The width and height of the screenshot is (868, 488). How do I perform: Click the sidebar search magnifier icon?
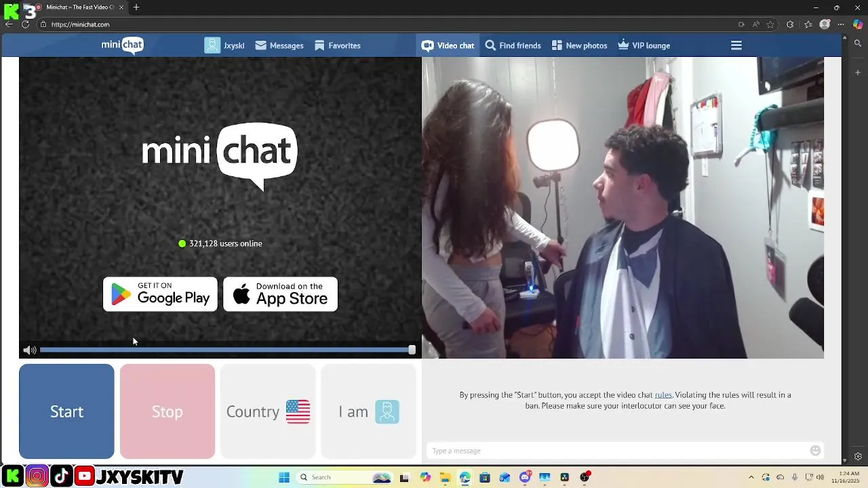point(858,43)
